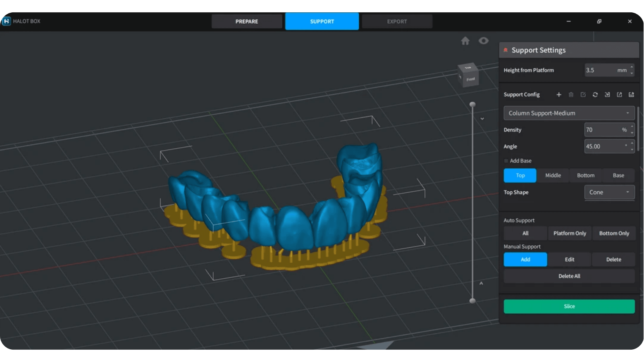
Task: Enable the Add Base checkbox
Action: click(x=506, y=161)
